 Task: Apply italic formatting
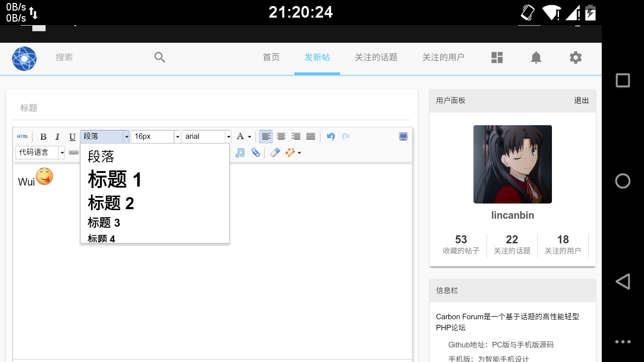[x=57, y=137]
